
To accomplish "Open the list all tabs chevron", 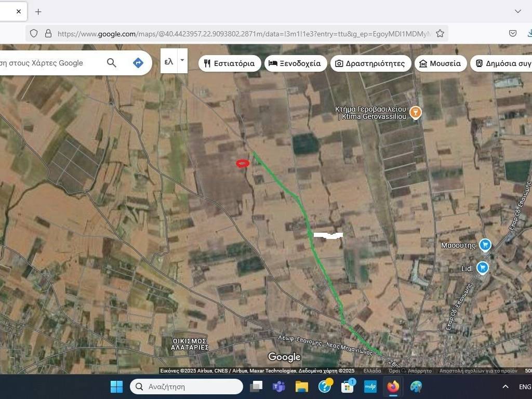I will click(x=517, y=11).
